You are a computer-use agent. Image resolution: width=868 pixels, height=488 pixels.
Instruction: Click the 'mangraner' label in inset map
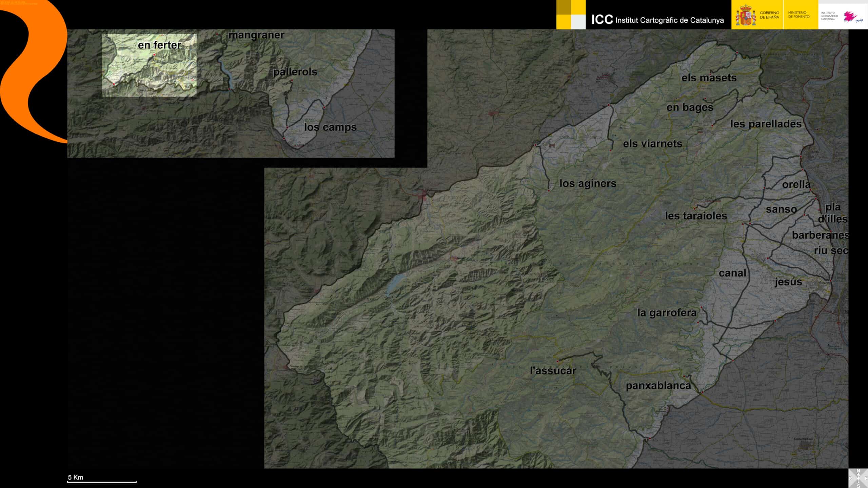pos(256,35)
